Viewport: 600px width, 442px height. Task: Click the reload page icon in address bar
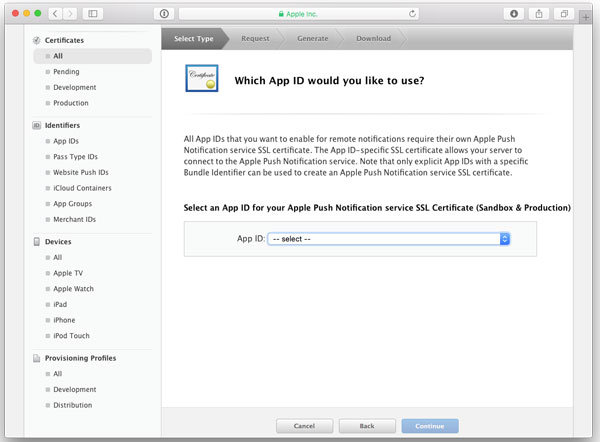(x=413, y=14)
